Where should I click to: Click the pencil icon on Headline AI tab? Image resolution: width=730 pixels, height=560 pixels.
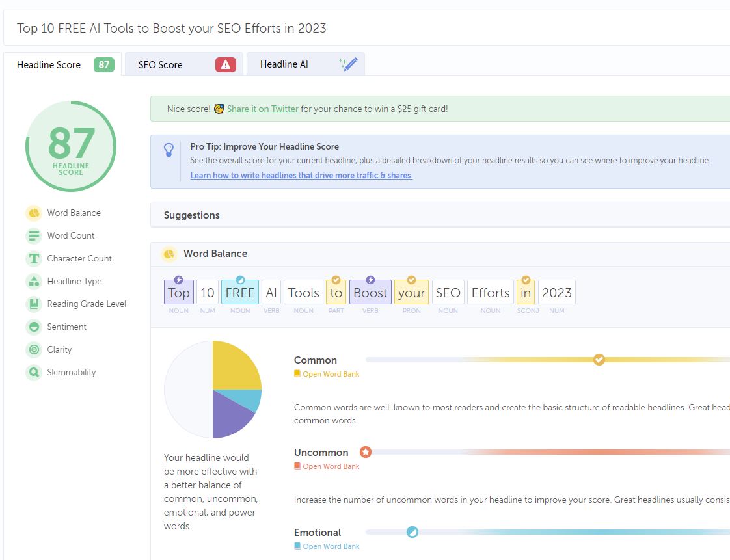point(349,63)
